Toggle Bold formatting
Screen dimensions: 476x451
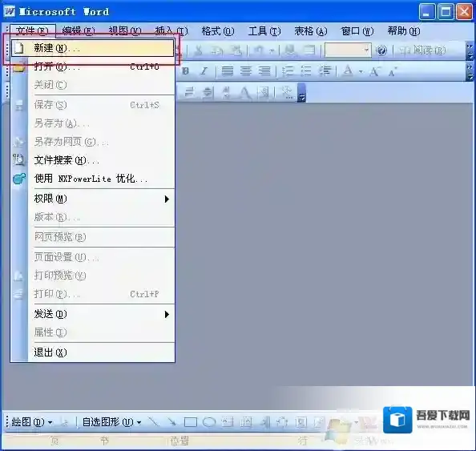[185, 71]
